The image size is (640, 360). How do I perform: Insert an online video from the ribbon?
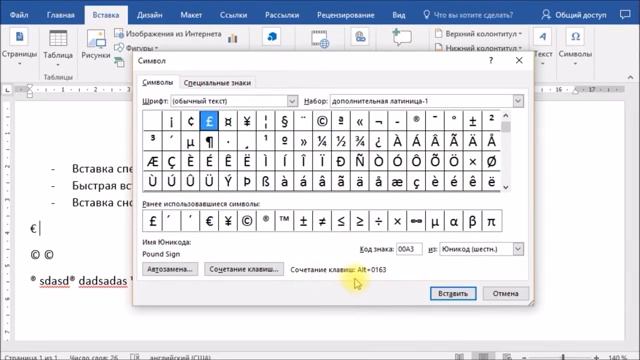pyautogui.click(x=320, y=39)
